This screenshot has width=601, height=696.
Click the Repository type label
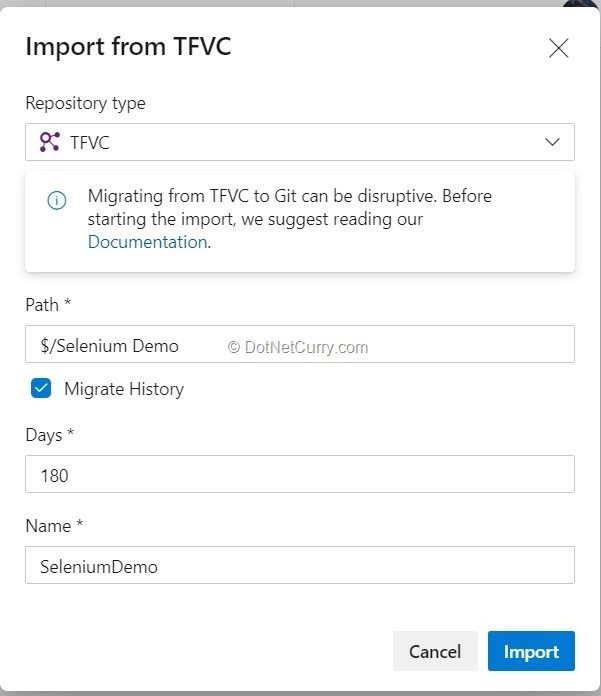tap(85, 103)
